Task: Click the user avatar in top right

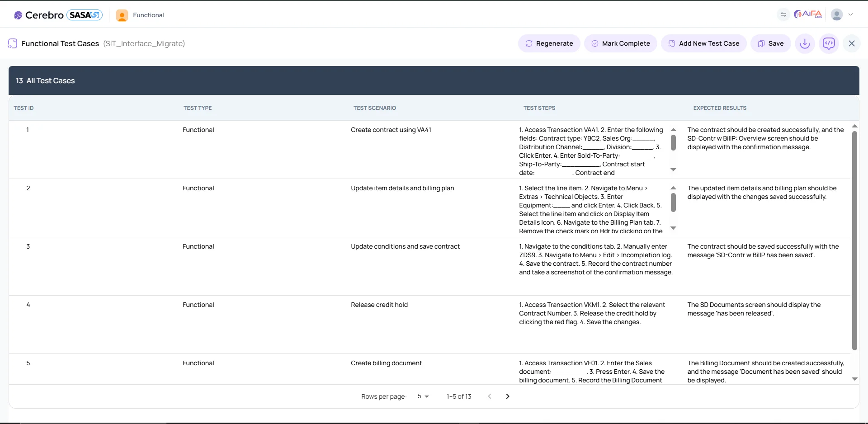Action: click(x=837, y=14)
